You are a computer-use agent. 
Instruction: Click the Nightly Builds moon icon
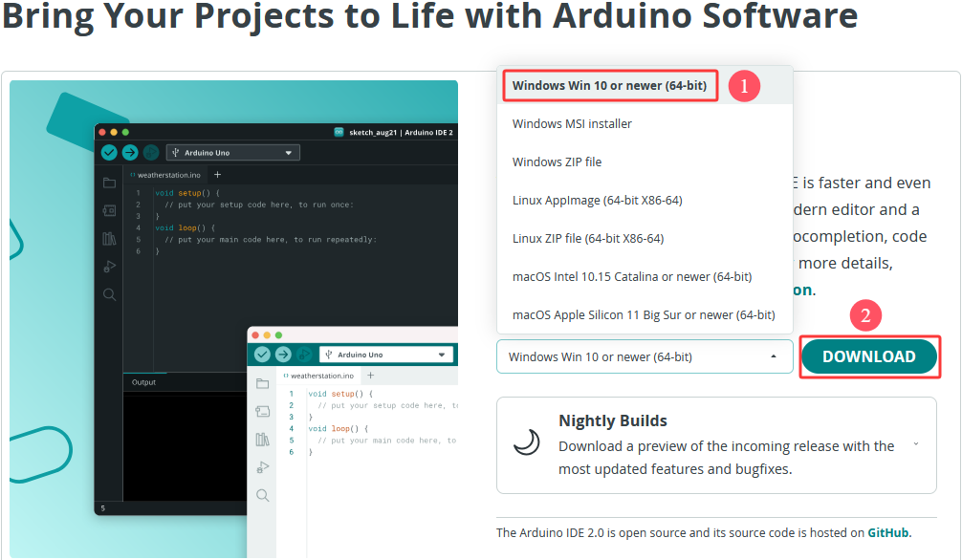(527, 442)
